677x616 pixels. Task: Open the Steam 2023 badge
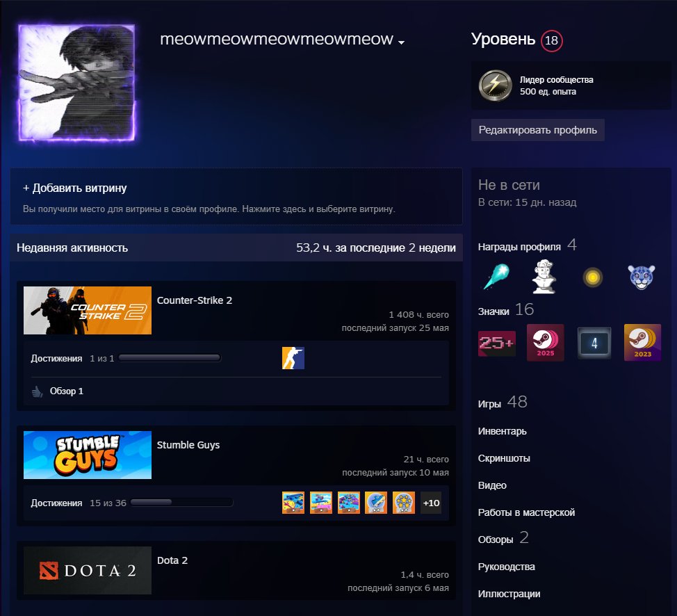pyautogui.click(x=642, y=343)
